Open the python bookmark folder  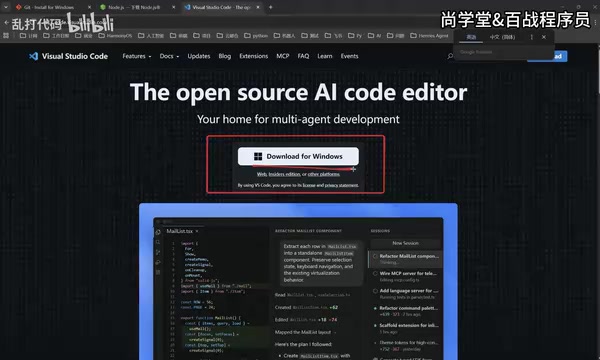click(x=256, y=36)
